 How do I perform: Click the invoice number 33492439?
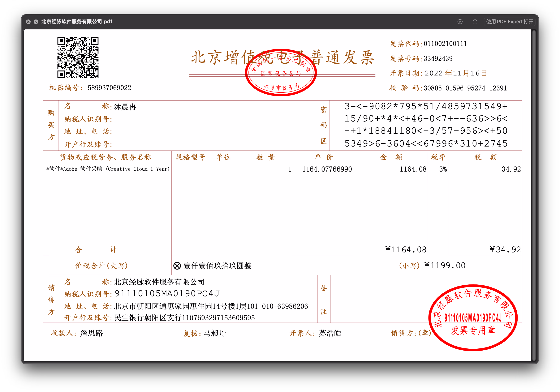tap(438, 58)
